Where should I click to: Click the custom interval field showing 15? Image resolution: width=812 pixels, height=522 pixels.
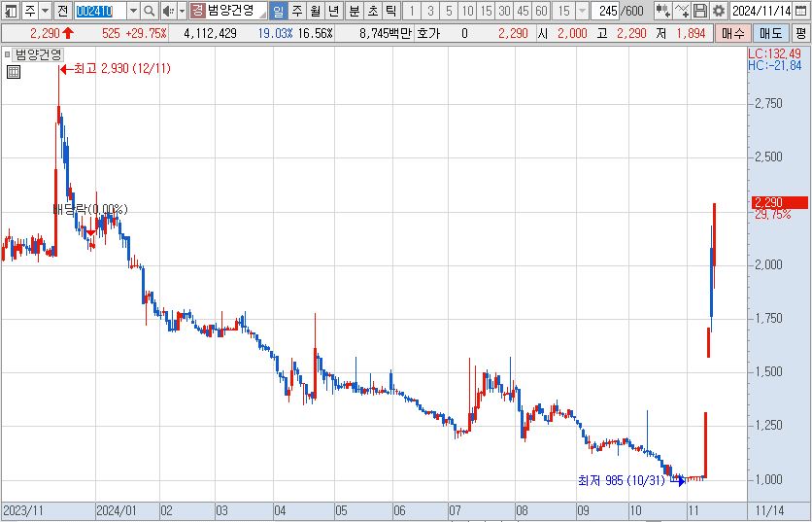point(564,11)
